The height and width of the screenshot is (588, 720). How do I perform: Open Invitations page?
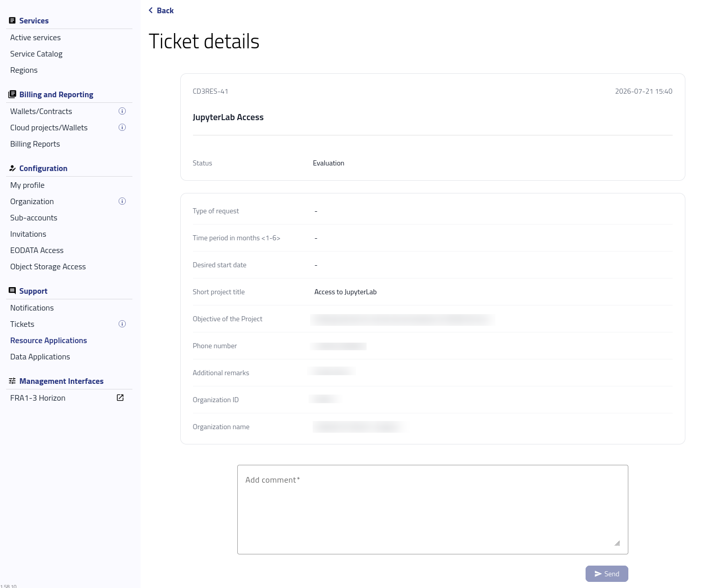[28, 234]
